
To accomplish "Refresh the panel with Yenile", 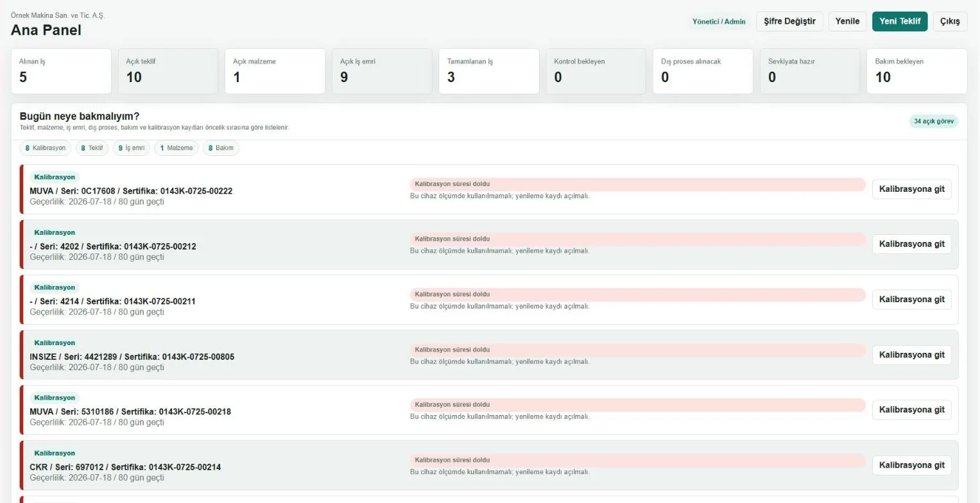I will pos(848,21).
